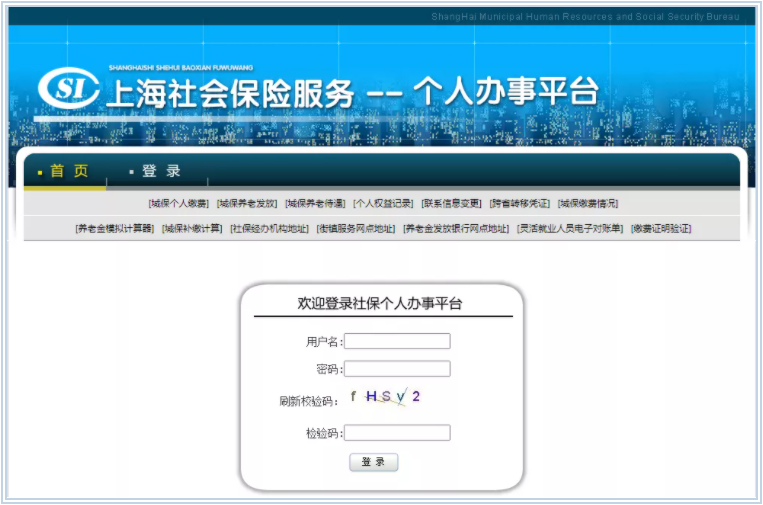This screenshot has width=763, height=505.
Task: Click the 刷新校验码 label
Action: click(309, 401)
